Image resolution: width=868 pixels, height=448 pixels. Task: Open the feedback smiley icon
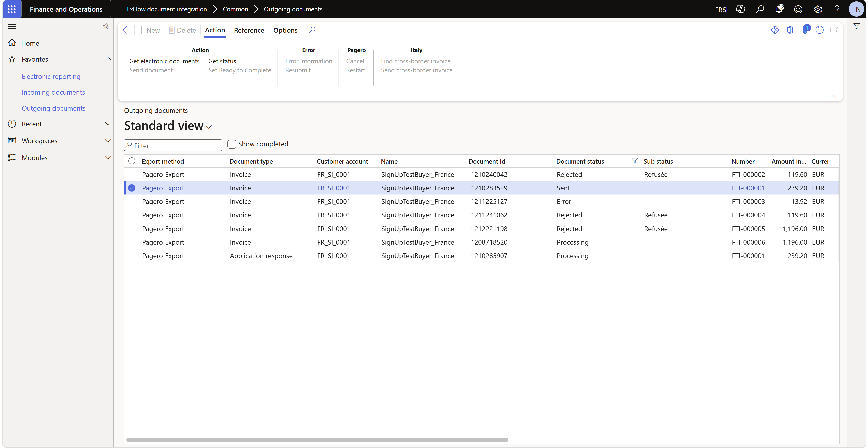[798, 9]
